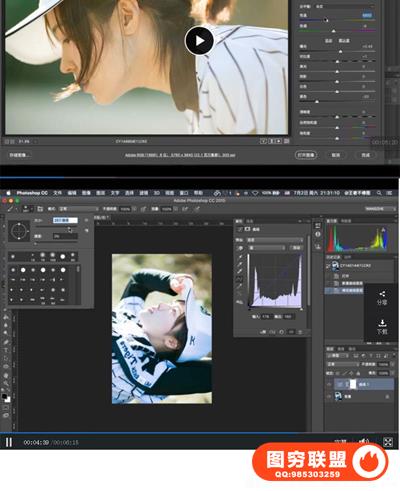Select white point eyedropper in Curves
400x491 pixels.
(240, 271)
